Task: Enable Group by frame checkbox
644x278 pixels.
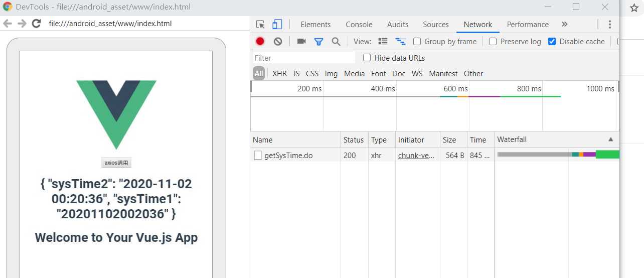Action: pyautogui.click(x=417, y=42)
